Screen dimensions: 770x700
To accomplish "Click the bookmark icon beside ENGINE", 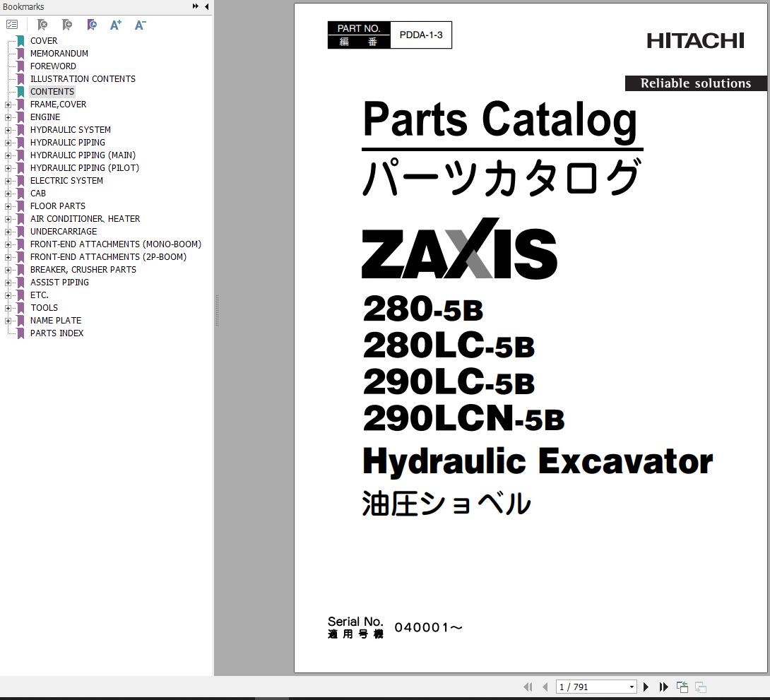I will click(20, 117).
